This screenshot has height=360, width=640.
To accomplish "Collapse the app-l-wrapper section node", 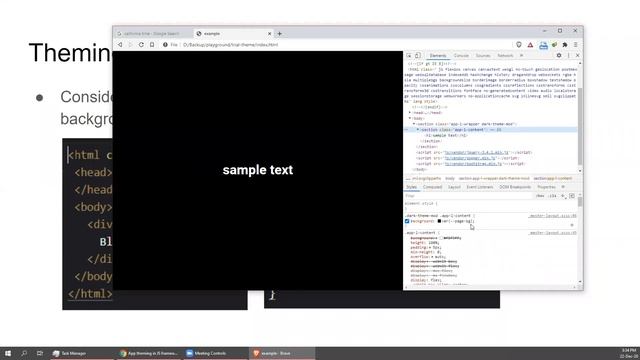I will [414, 124].
